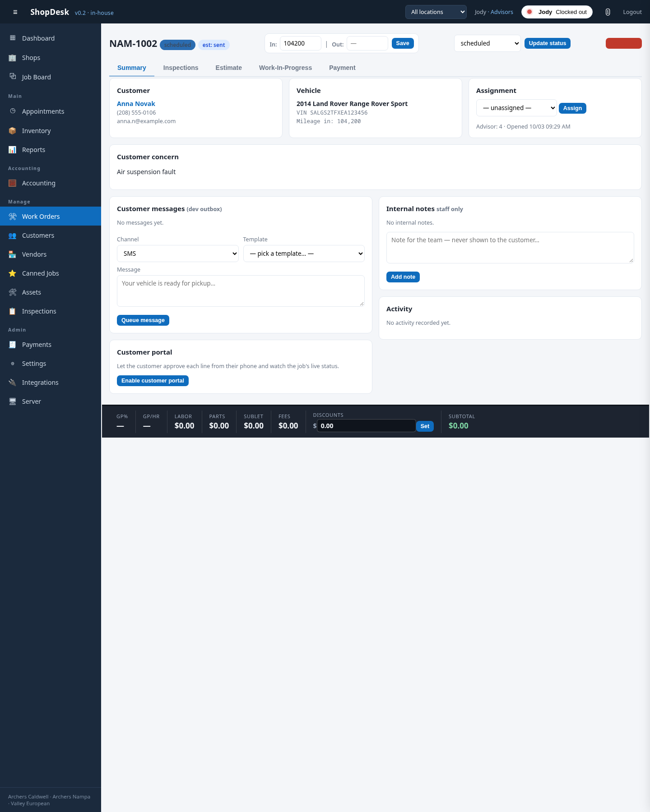This screenshot has height=812, width=650.
Task: Open the All locations dropdown
Action: coord(436,12)
